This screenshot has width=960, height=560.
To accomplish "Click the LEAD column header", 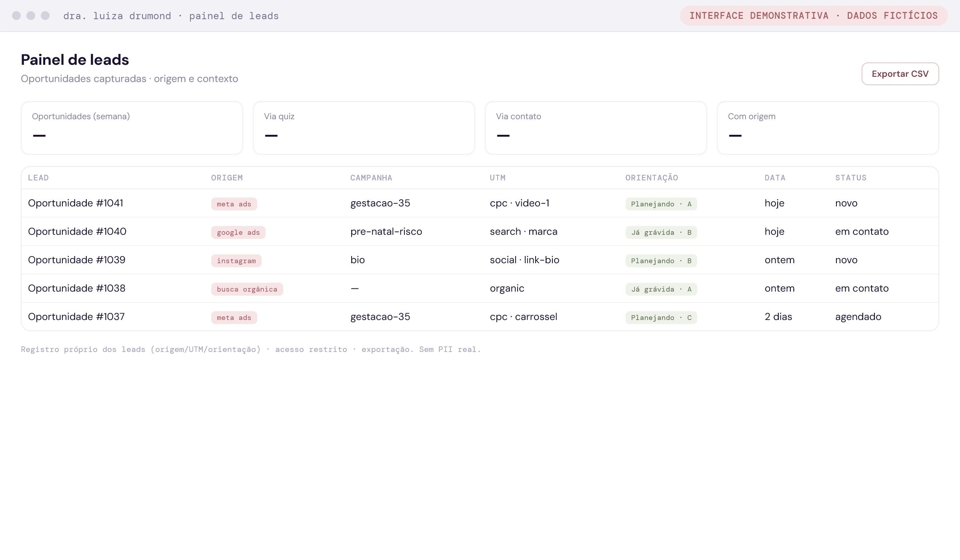I will coord(38,178).
